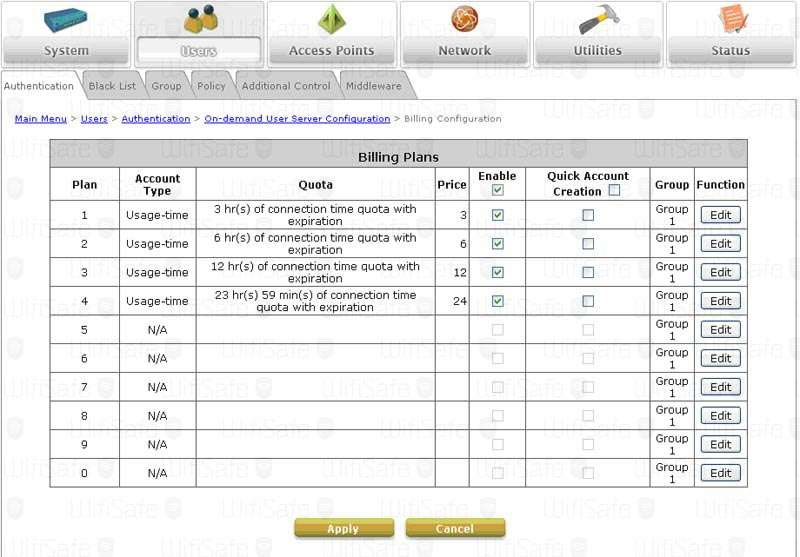The width and height of the screenshot is (800, 557).
Task: Click Edit for plan 8
Action: [720, 416]
